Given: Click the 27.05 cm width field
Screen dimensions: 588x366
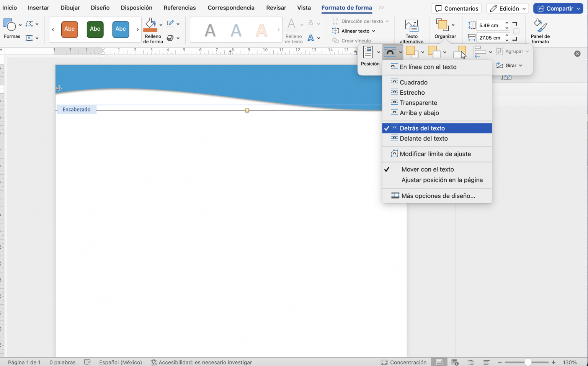Looking at the screenshot, I should coord(492,38).
